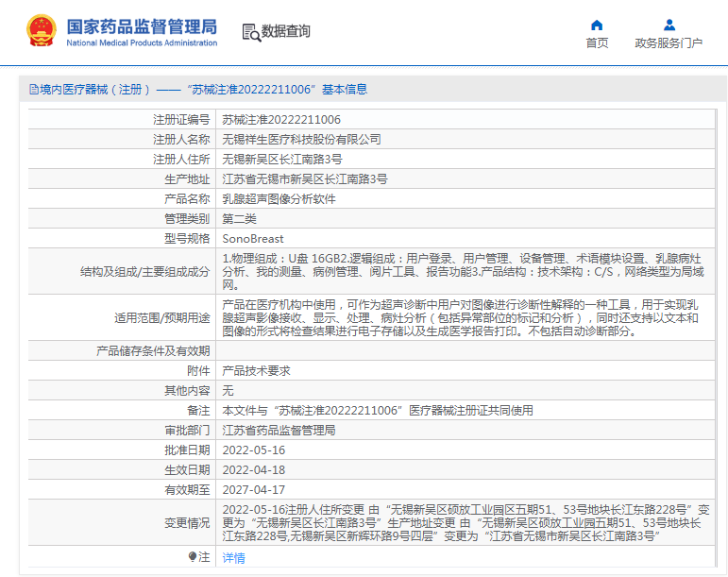Open the 数据查询 search icon
728x577 pixels.
click(x=251, y=32)
